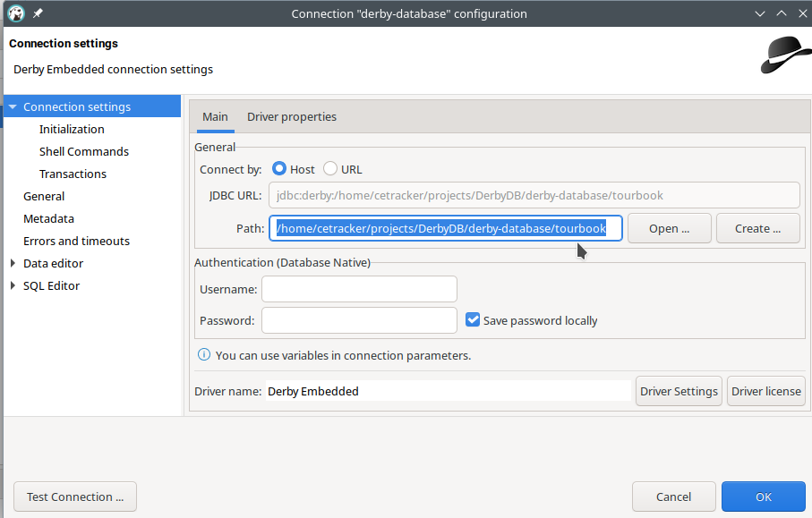
Task: Focus the Username input field
Action: [x=359, y=289]
